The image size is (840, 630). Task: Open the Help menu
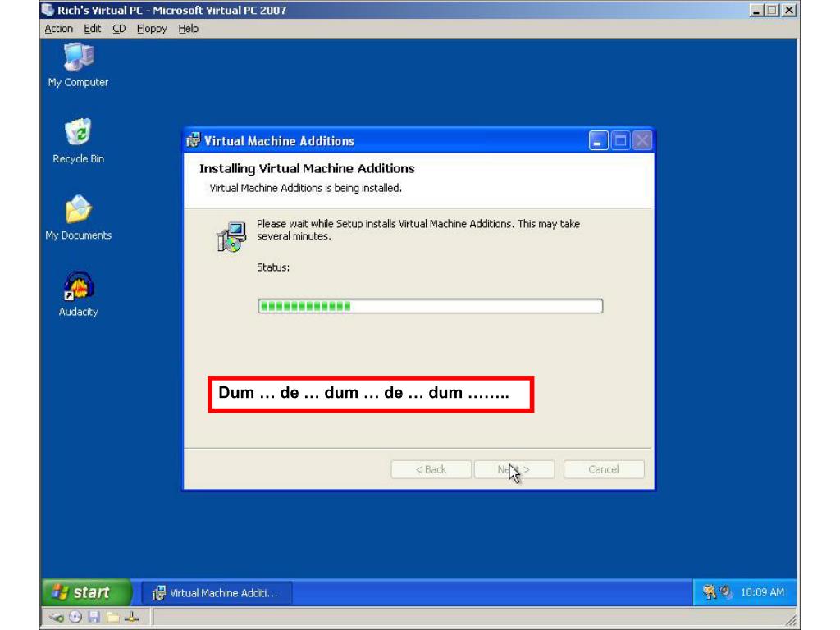188,29
